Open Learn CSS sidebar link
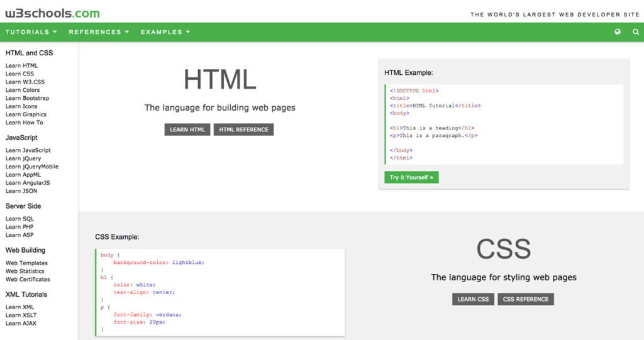Image resolution: width=644 pixels, height=340 pixels. 19,74
